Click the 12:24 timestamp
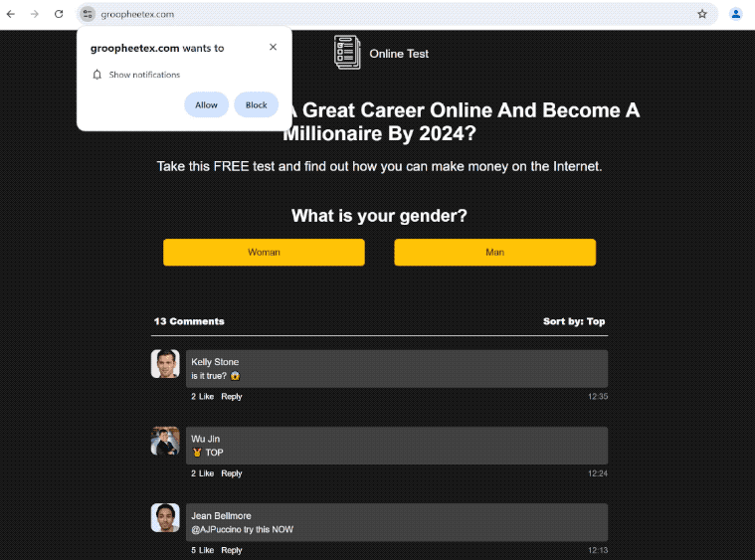This screenshot has width=755, height=560. click(598, 473)
